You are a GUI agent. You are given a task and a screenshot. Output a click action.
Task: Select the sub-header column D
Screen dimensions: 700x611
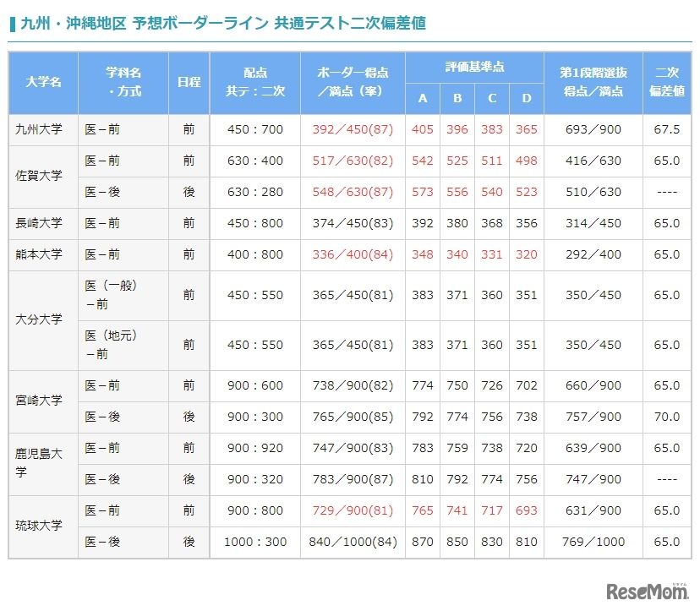point(526,98)
